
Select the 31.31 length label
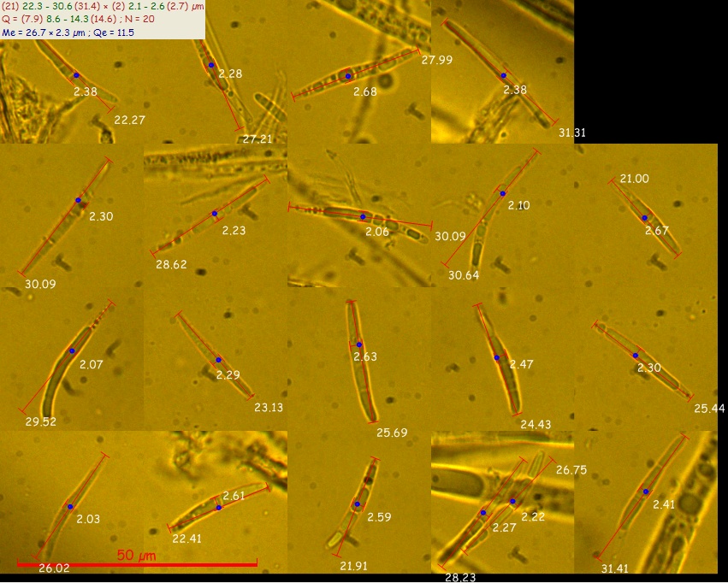coord(572,132)
